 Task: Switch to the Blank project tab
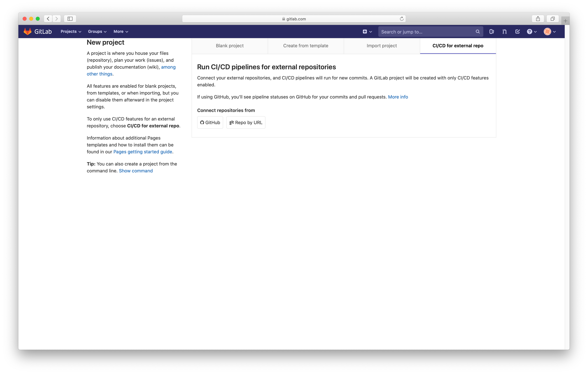[230, 46]
